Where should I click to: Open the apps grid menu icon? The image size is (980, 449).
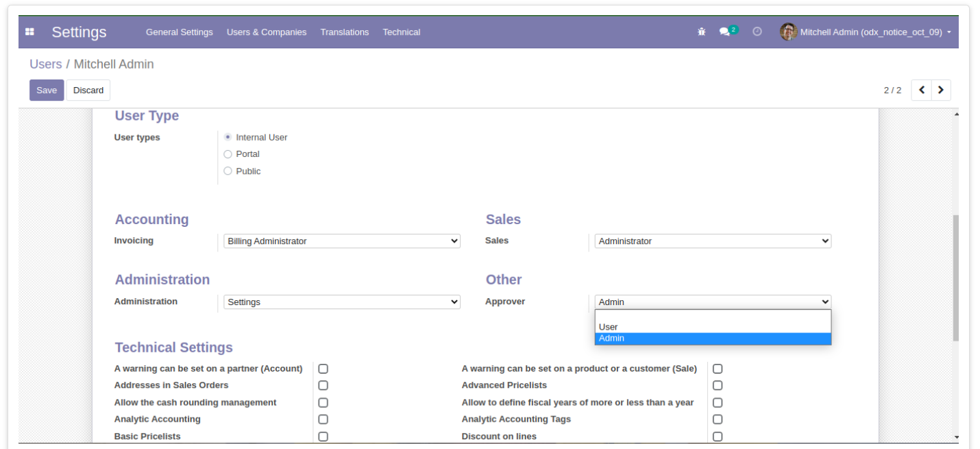pos(29,32)
